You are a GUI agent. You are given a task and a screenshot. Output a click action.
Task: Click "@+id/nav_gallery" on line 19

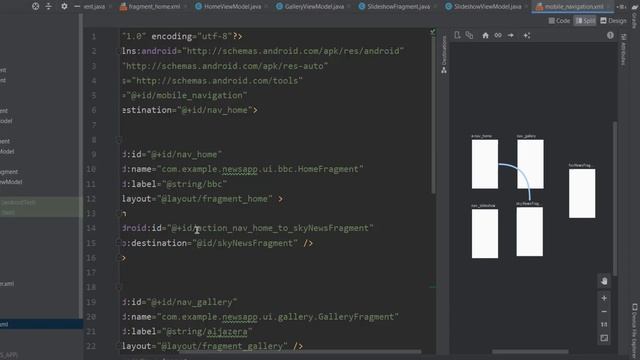(x=192, y=302)
